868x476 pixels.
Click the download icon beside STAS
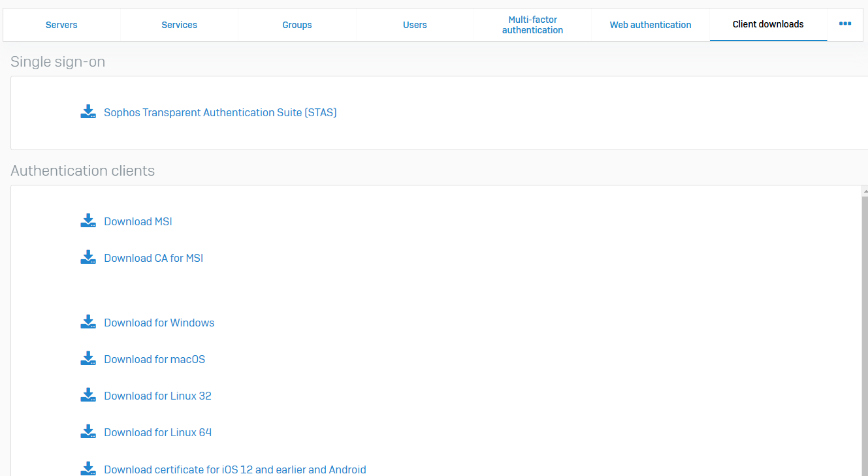coord(88,112)
